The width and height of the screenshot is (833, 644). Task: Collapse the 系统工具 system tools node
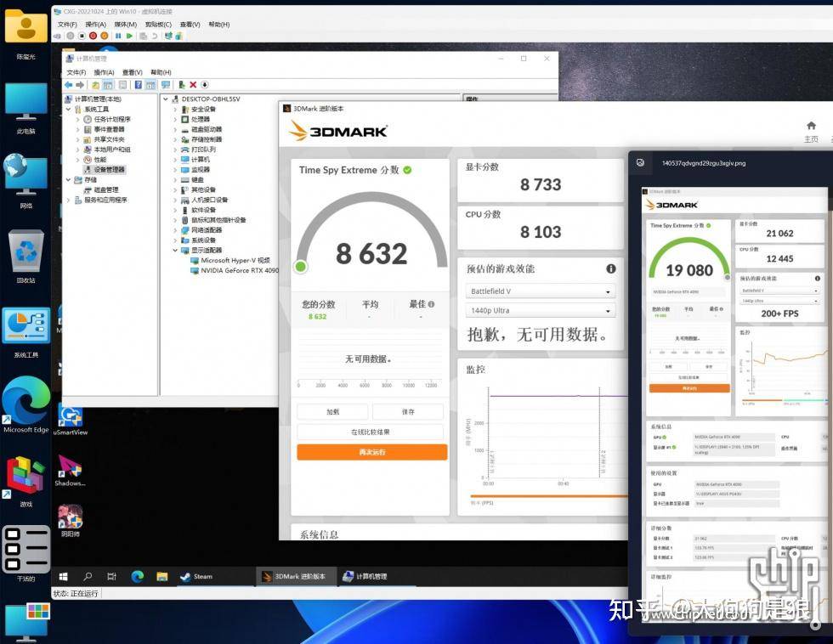click(x=68, y=109)
